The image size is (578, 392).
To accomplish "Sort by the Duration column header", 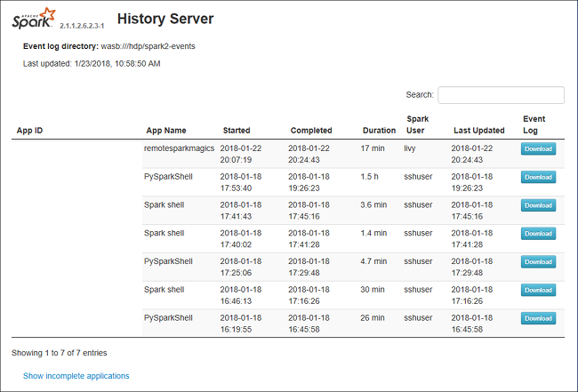I will pos(379,131).
